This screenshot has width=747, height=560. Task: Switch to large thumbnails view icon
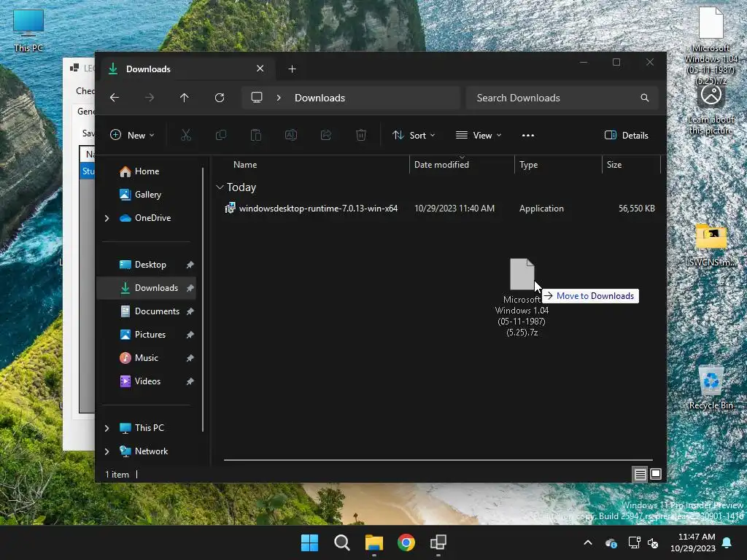pyautogui.click(x=656, y=474)
